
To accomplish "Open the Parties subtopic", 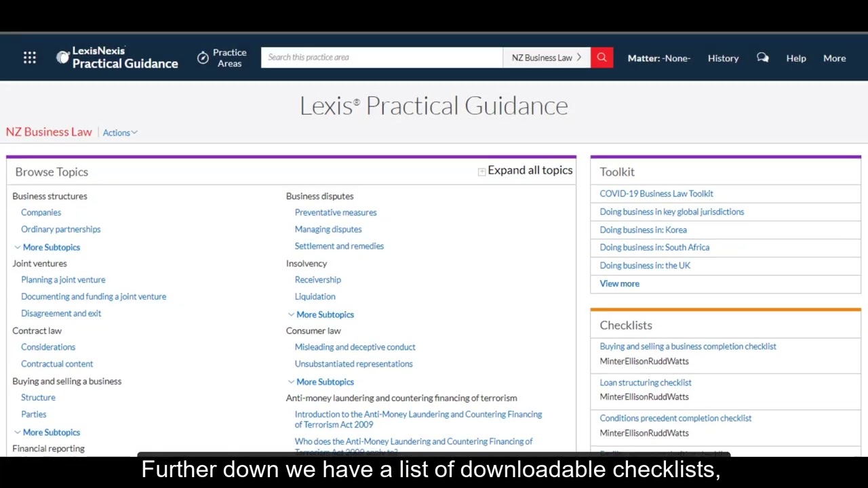I will (34, 414).
